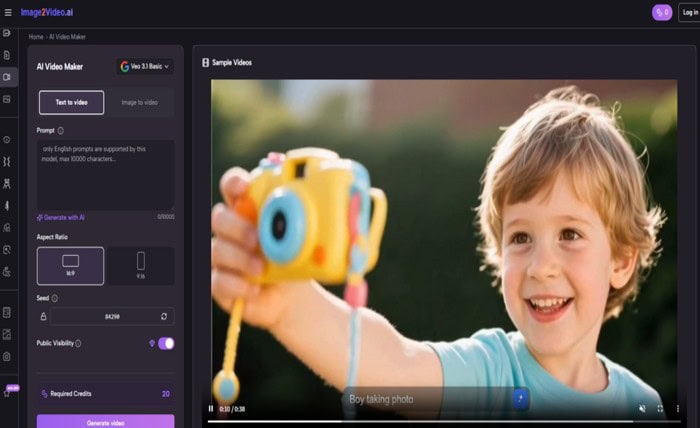Toggle the Public Visibility switch
The height and width of the screenshot is (428, 700).
pyautogui.click(x=165, y=343)
